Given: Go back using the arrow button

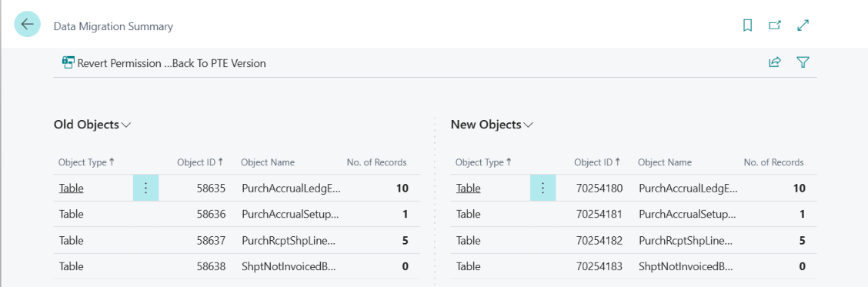Looking at the screenshot, I should [x=27, y=25].
